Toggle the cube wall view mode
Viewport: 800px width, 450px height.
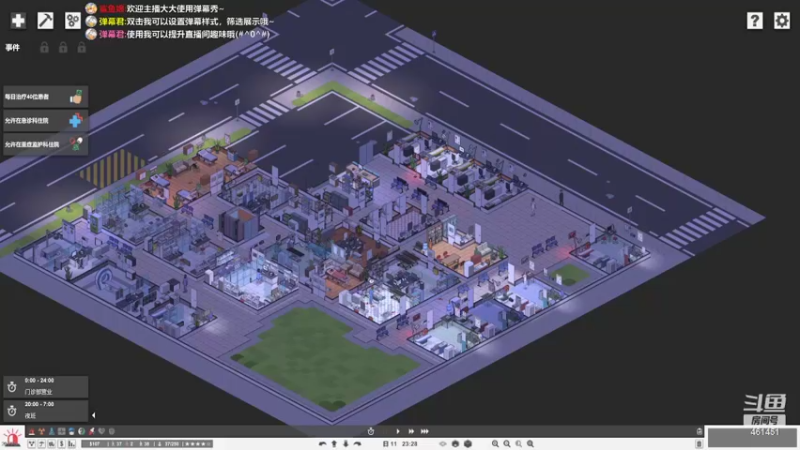[x=468, y=444]
